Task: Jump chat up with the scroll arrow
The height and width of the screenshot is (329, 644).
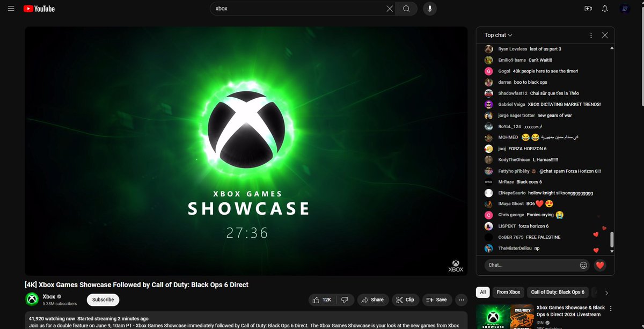Action: click(611, 48)
